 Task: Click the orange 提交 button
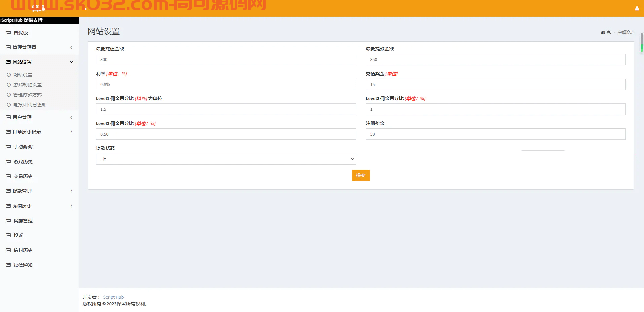[361, 175]
